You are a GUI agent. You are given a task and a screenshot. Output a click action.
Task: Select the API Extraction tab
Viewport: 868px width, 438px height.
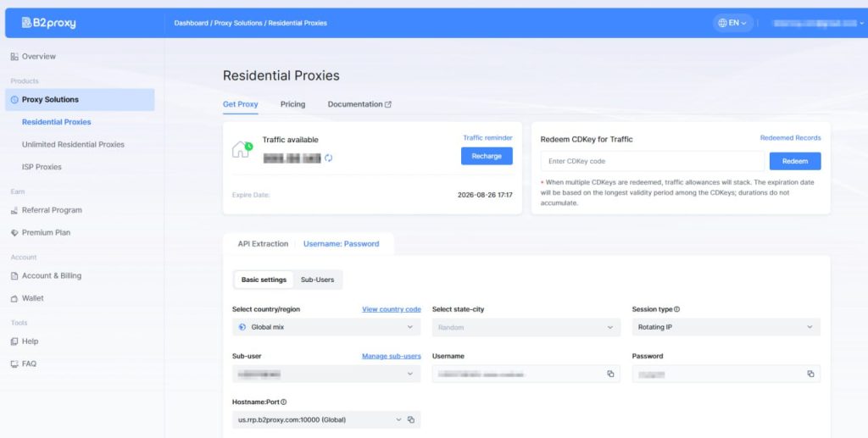tap(263, 244)
